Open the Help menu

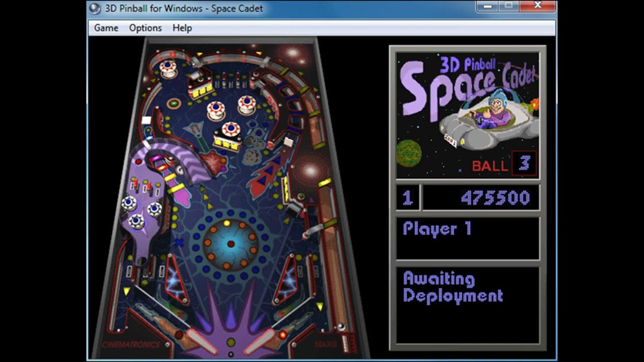coord(182,28)
